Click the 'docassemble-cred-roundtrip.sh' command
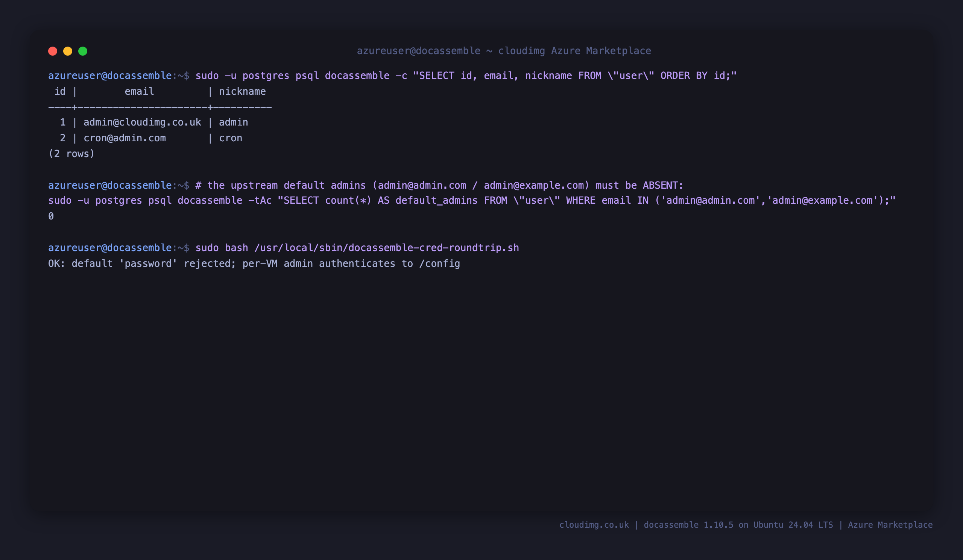This screenshot has width=963, height=560. pos(357,248)
